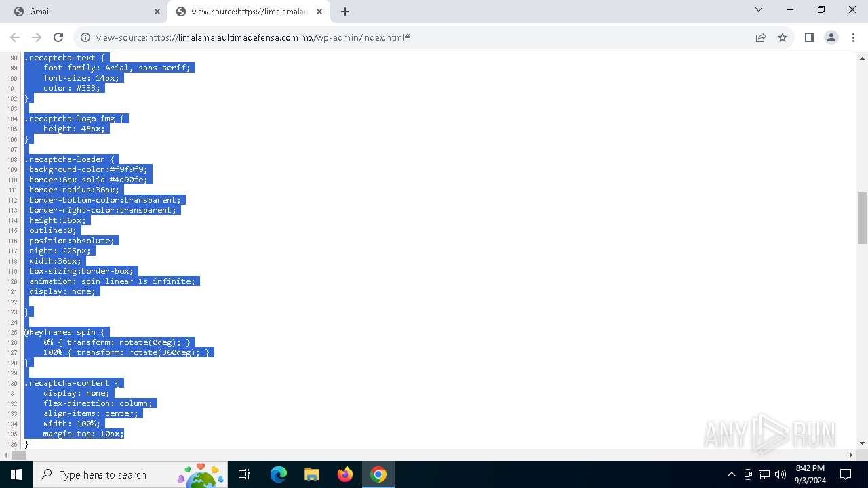Image resolution: width=868 pixels, height=488 pixels.
Task: Click the vertical scrollbar thumb
Action: coord(862,218)
